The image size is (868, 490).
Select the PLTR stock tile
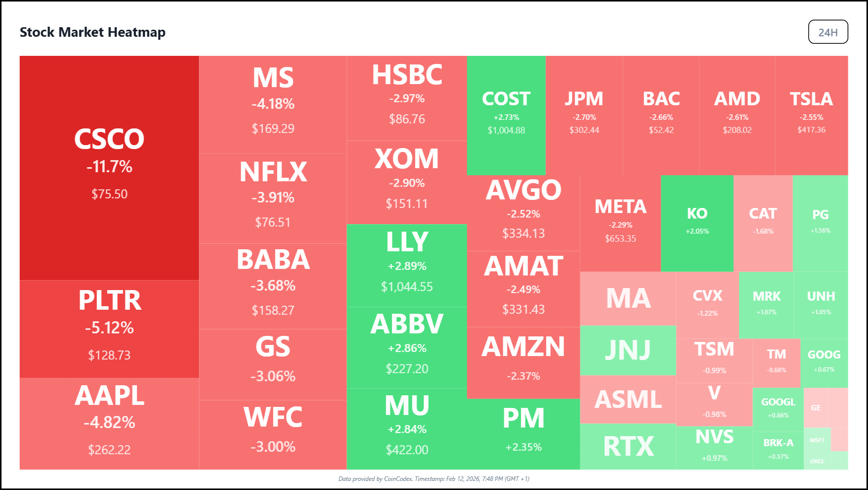(x=109, y=328)
